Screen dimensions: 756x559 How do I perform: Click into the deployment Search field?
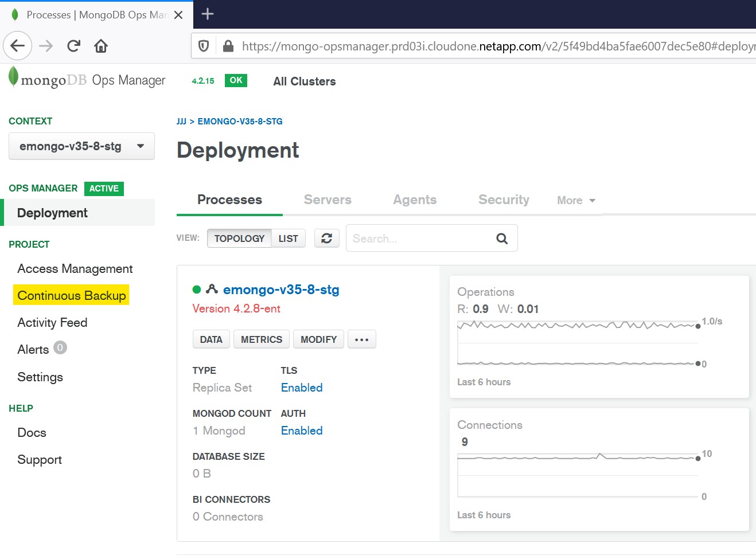[x=419, y=239]
